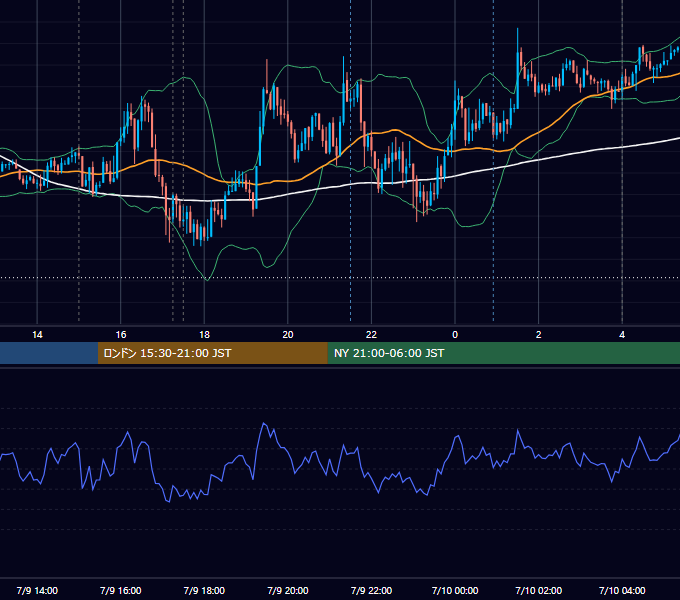Select the NY 21:00-06:00 JST session bar
Image resolution: width=680 pixels, height=600 pixels.
503,353
